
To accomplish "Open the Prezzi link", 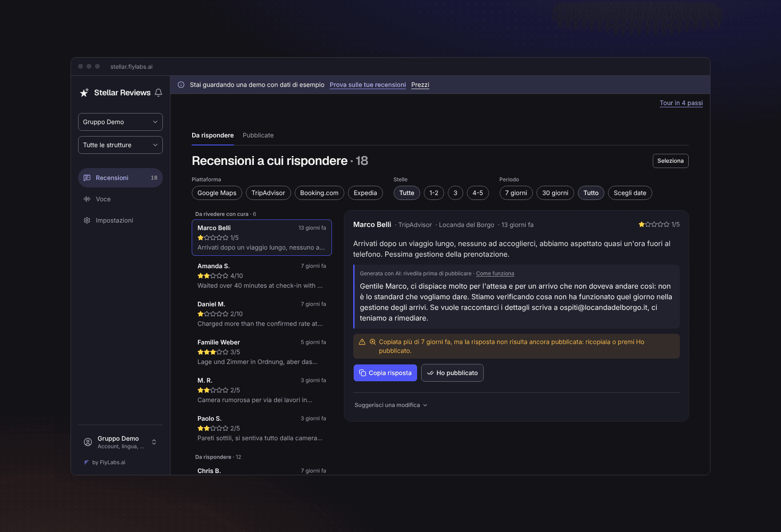I will click(x=420, y=85).
